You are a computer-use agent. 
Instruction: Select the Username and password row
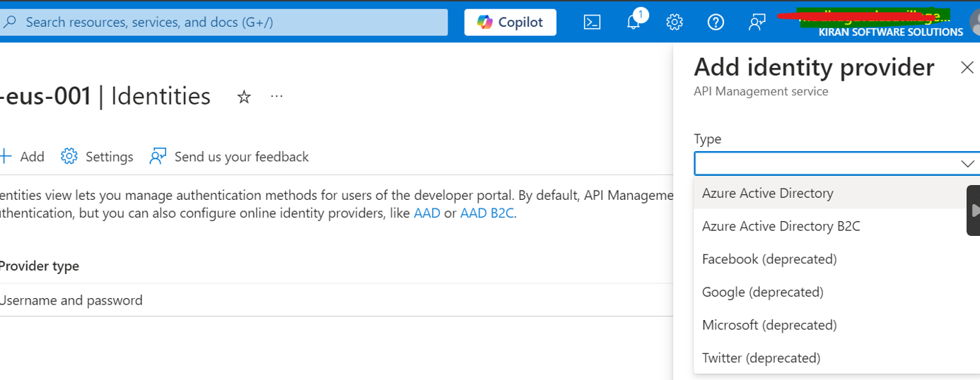(336, 300)
